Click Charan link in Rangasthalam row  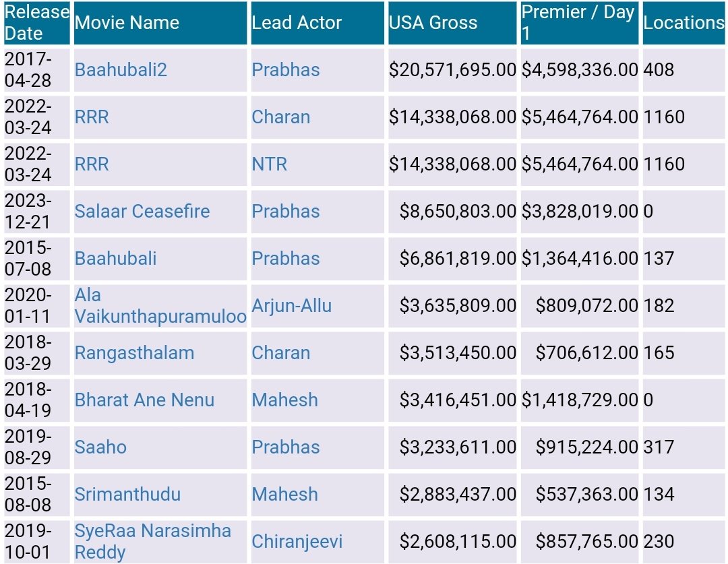pos(280,353)
